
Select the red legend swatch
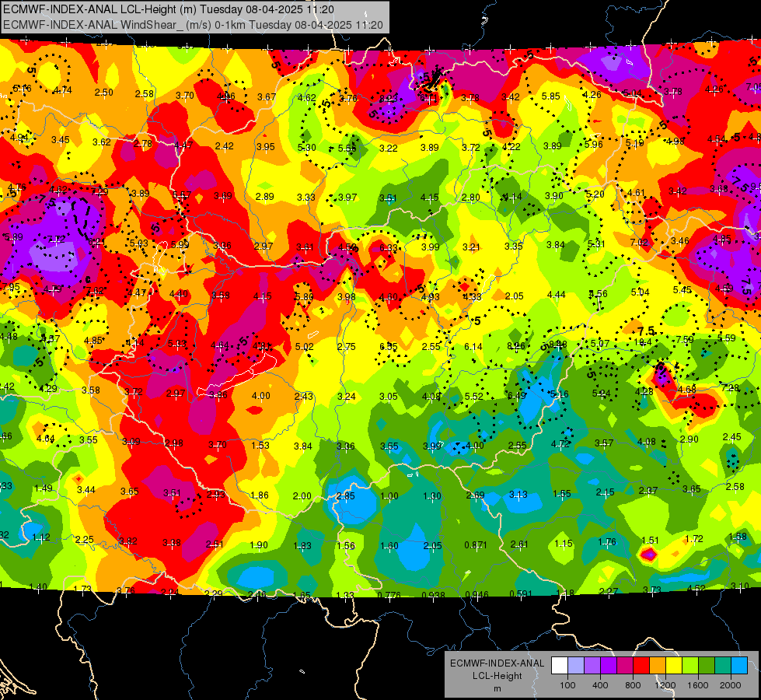tap(641, 665)
